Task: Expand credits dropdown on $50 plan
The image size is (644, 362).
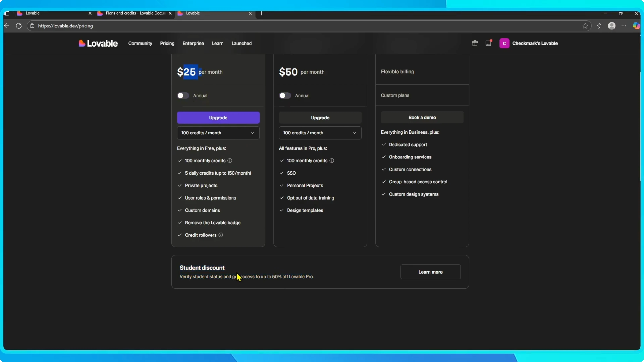Action: pos(320,133)
